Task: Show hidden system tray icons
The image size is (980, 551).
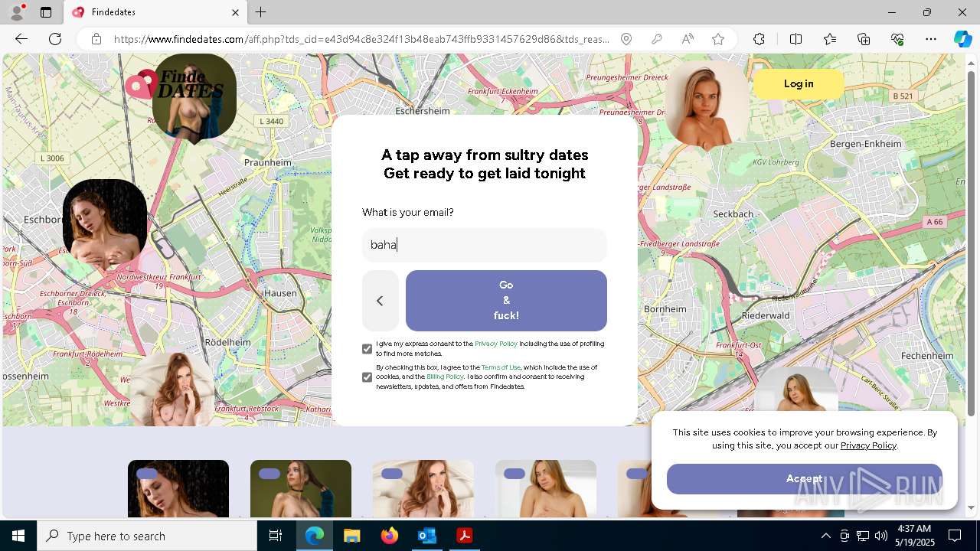Action: point(825,536)
